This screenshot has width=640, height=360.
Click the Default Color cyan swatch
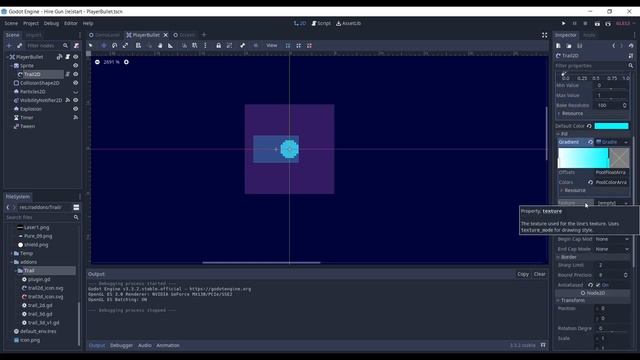(x=611, y=126)
